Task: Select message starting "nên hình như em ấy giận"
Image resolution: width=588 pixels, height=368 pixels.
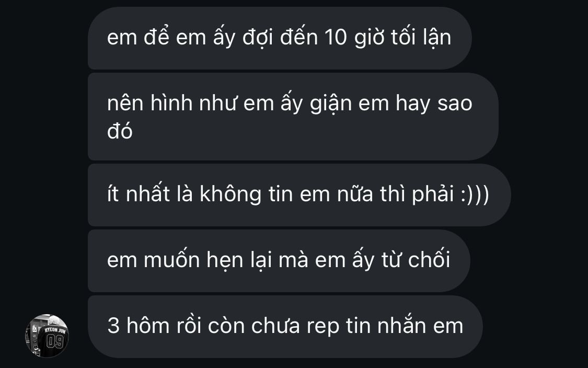Action: [x=293, y=117]
